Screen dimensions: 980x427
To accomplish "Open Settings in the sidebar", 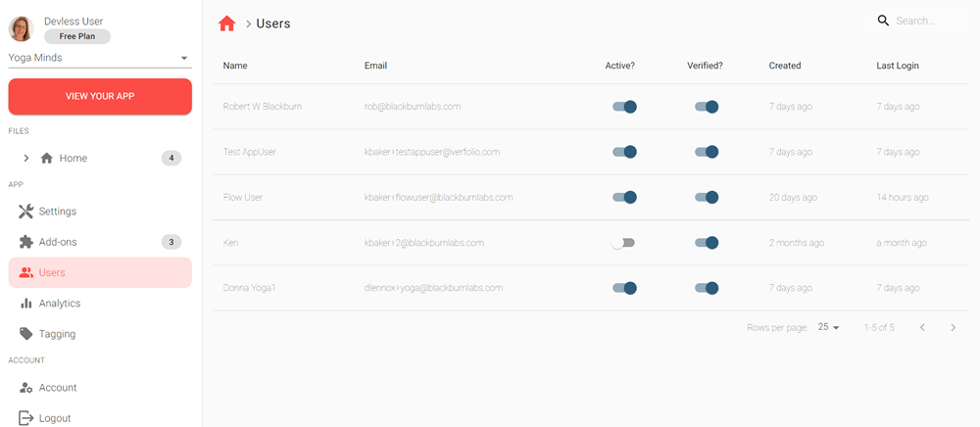I will click(100, 211).
